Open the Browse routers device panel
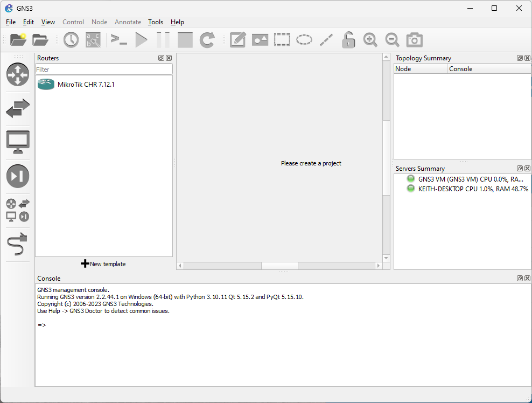This screenshot has width=532, height=403. point(18,75)
